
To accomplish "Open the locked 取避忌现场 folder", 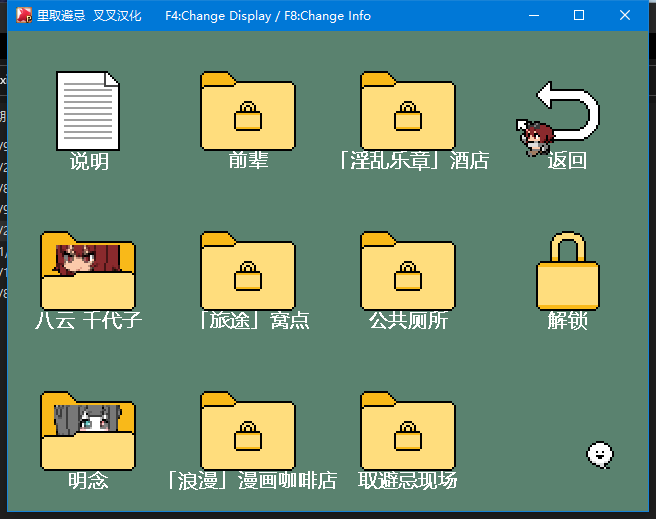I will [408, 432].
